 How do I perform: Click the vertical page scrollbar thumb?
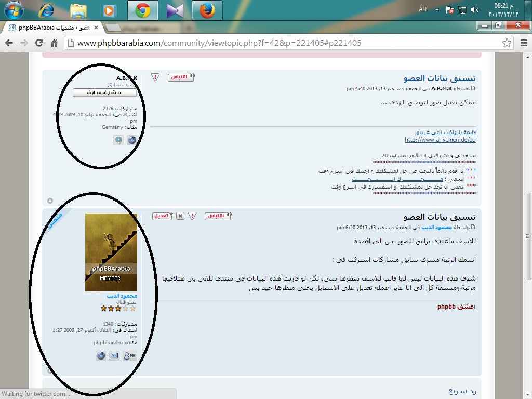[x=527, y=218]
